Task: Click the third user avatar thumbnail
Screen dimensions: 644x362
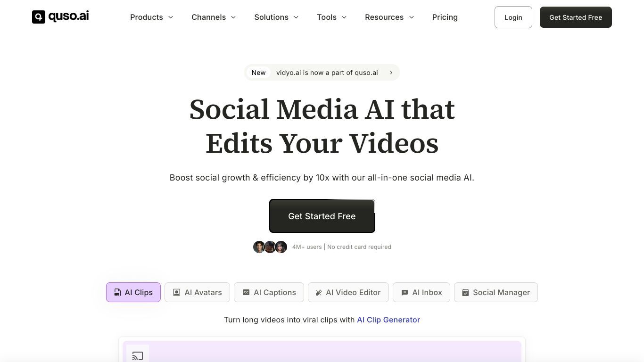Action: 281,247
